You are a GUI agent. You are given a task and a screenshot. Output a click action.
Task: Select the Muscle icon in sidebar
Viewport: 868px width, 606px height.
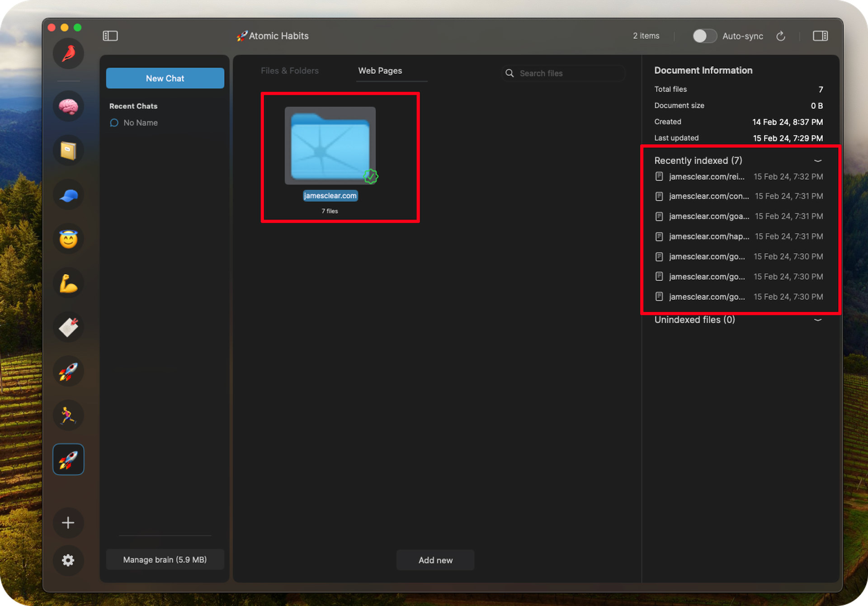coord(70,284)
